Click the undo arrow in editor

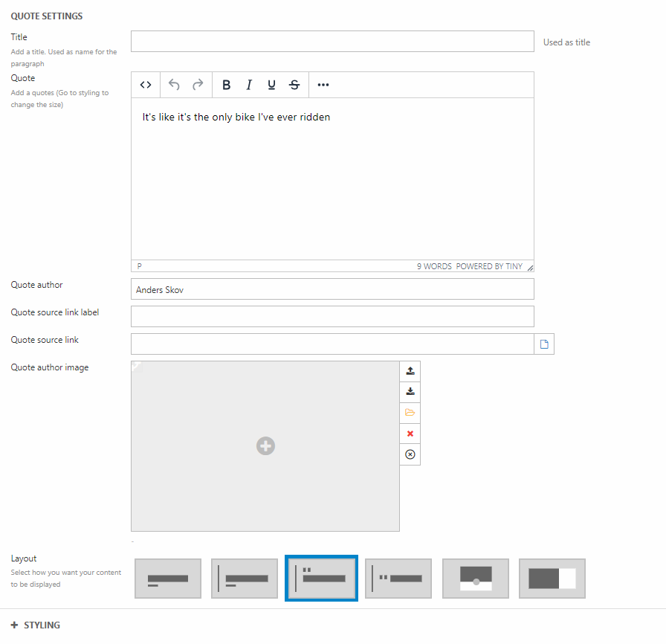(174, 85)
